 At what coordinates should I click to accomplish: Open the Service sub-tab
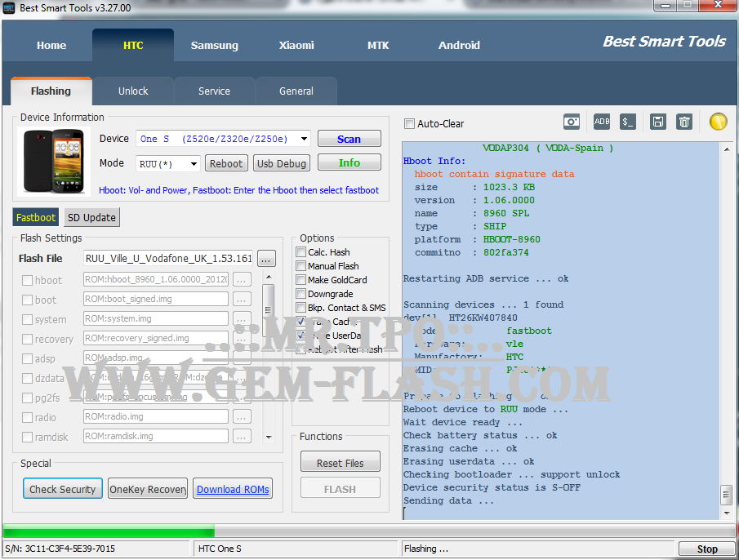pos(214,91)
